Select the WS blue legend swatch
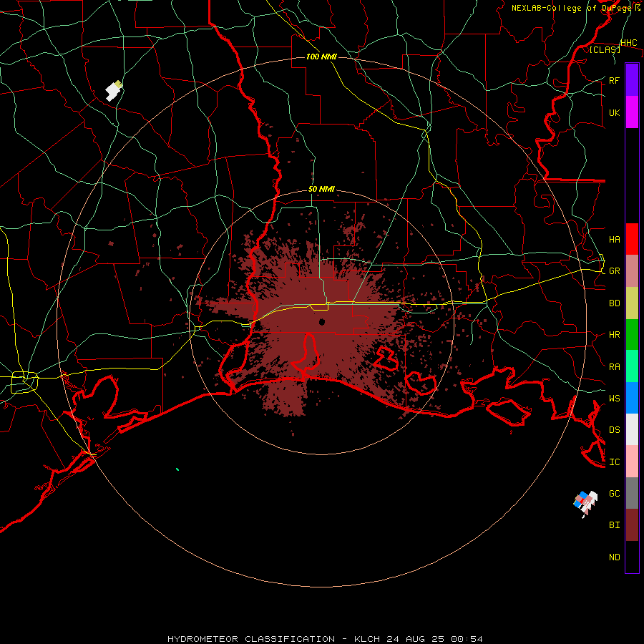This screenshot has width=644, height=644. pyautogui.click(x=632, y=398)
